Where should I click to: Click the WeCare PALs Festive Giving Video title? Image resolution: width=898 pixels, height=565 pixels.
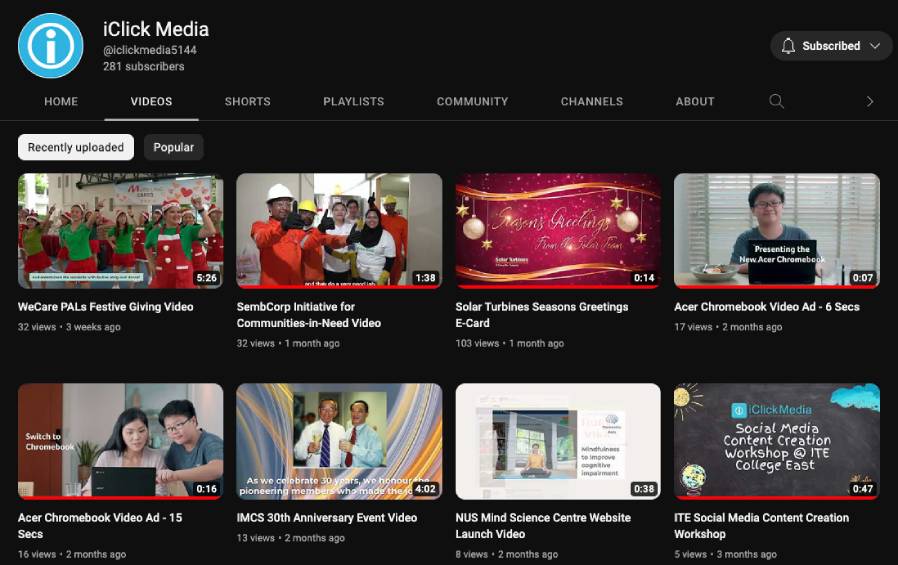coord(105,307)
